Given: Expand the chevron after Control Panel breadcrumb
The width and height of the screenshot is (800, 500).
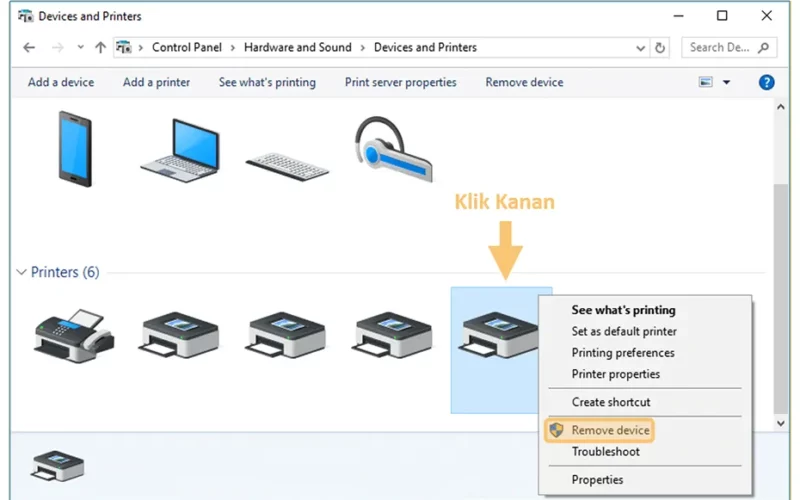Looking at the screenshot, I should click(233, 47).
